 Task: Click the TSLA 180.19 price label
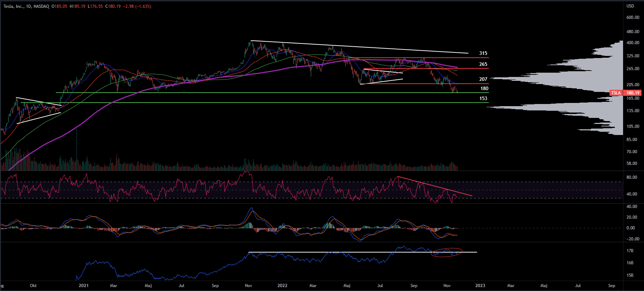[x=625, y=93]
